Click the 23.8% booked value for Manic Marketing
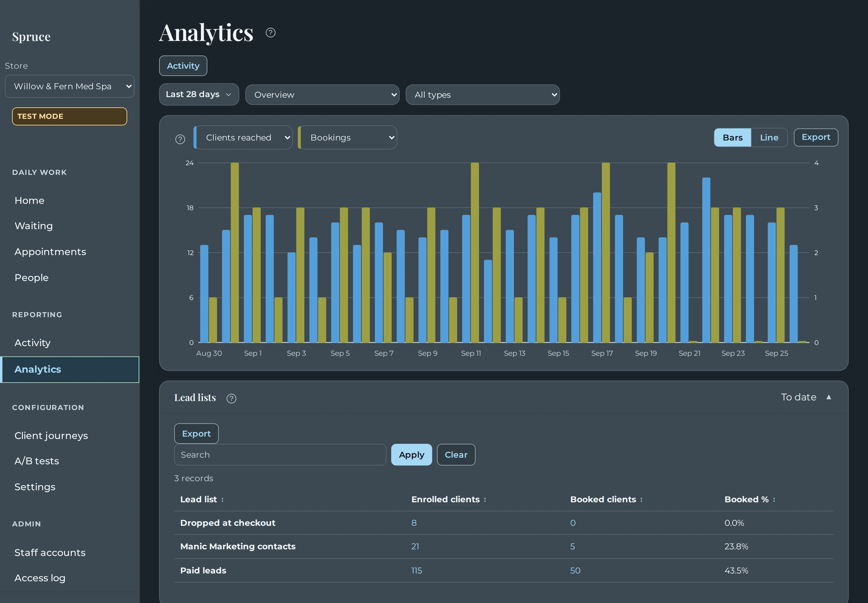Image resolution: width=868 pixels, height=603 pixels. pos(736,546)
